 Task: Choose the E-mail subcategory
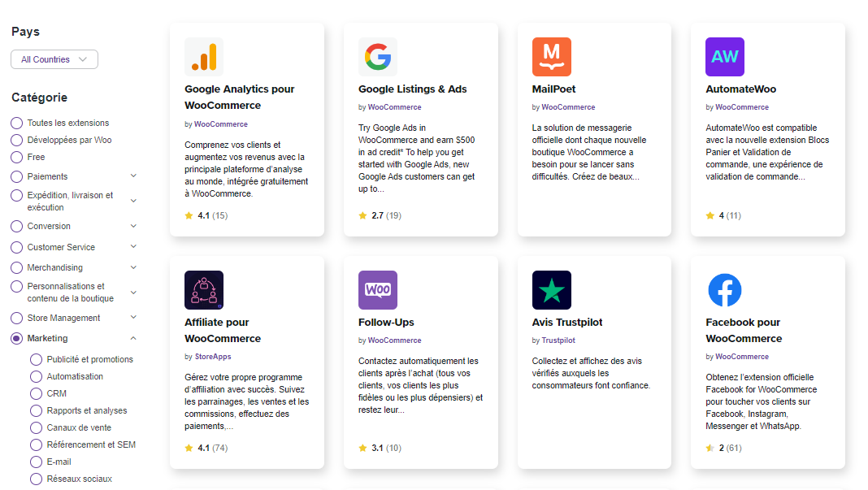(x=36, y=462)
